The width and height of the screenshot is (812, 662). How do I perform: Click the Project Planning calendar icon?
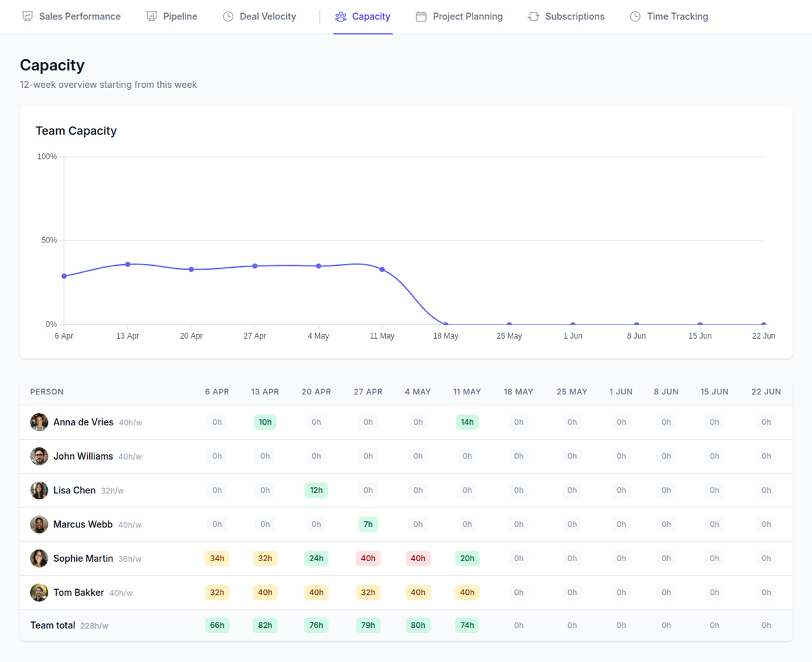click(x=421, y=17)
